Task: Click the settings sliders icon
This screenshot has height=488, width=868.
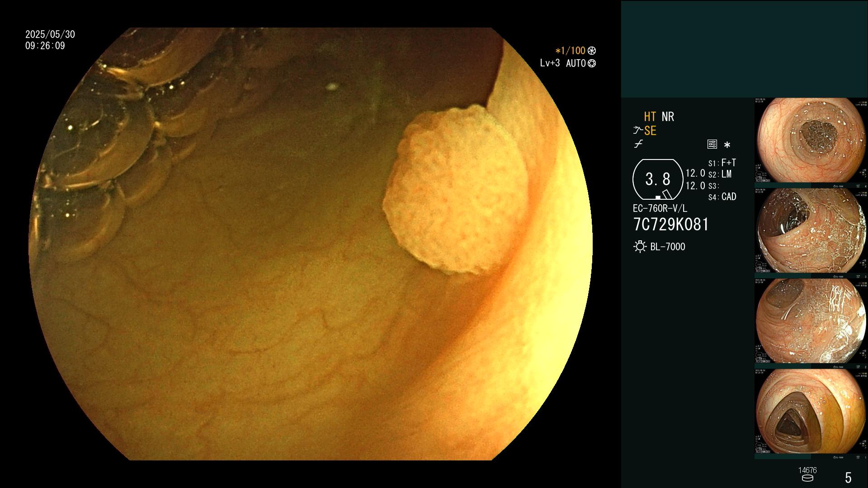Action: (712, 144)
